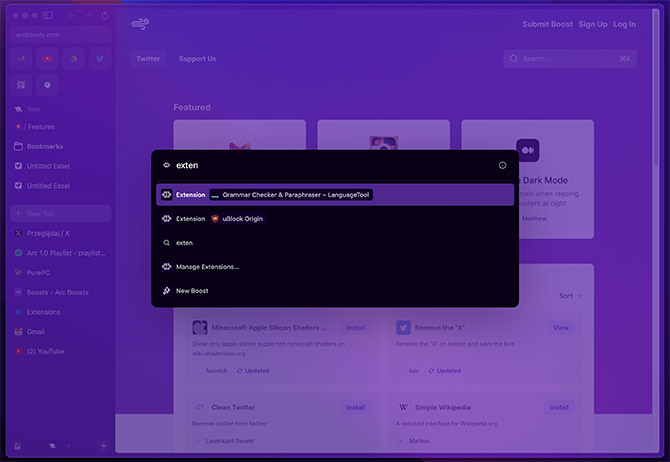Click the library icon at sidebar bottom-left
670x462 pixels.
pyautogui.click(x=18, y=446)
